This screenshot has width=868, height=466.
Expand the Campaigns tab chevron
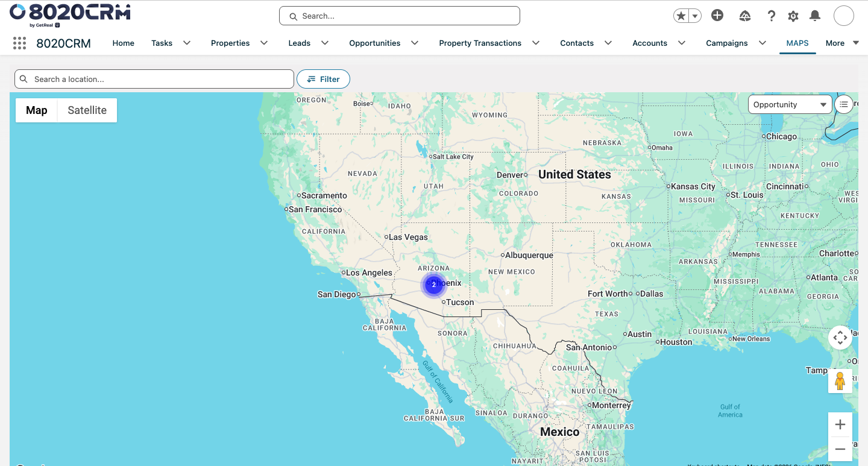(x=763, y=43)
